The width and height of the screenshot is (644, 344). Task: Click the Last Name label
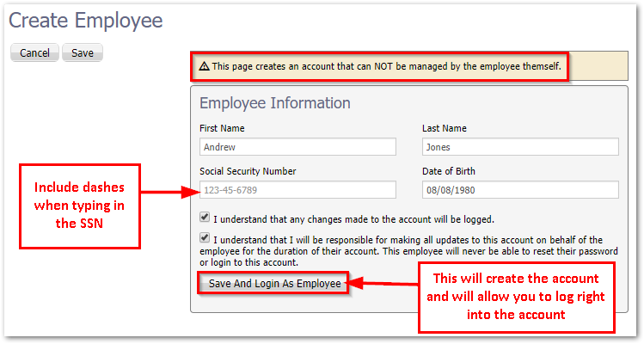[x=445, y=128]
